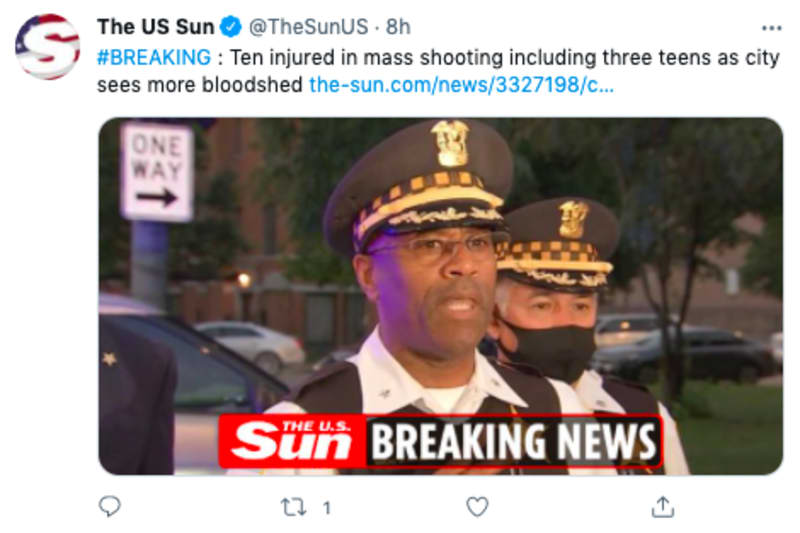
Task: Open The US Sun profile avatar
Action: click(x=48, y=46)
